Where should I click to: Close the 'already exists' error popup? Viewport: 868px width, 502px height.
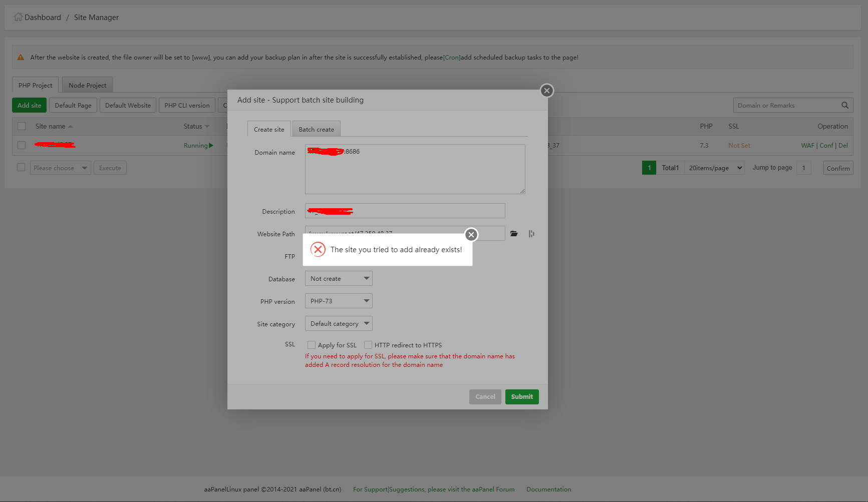pyautogui.click(x=471, y=235)
